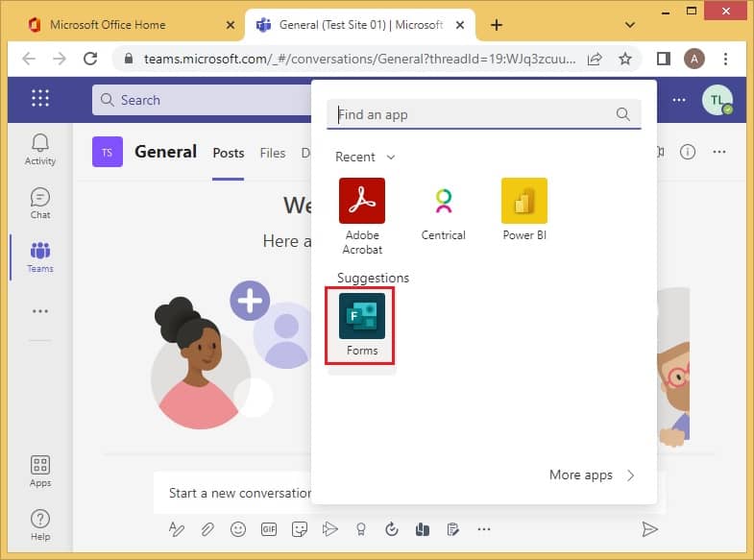The image size is (754, 560).
Task: Go back in browser history
Action: coord(29,59)
